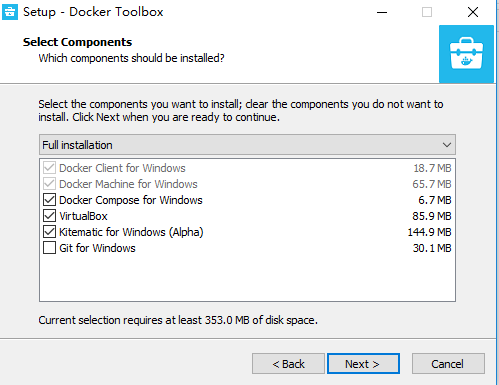Click the grayed Docker Machine for Windows checkbox

click(49, 184)
